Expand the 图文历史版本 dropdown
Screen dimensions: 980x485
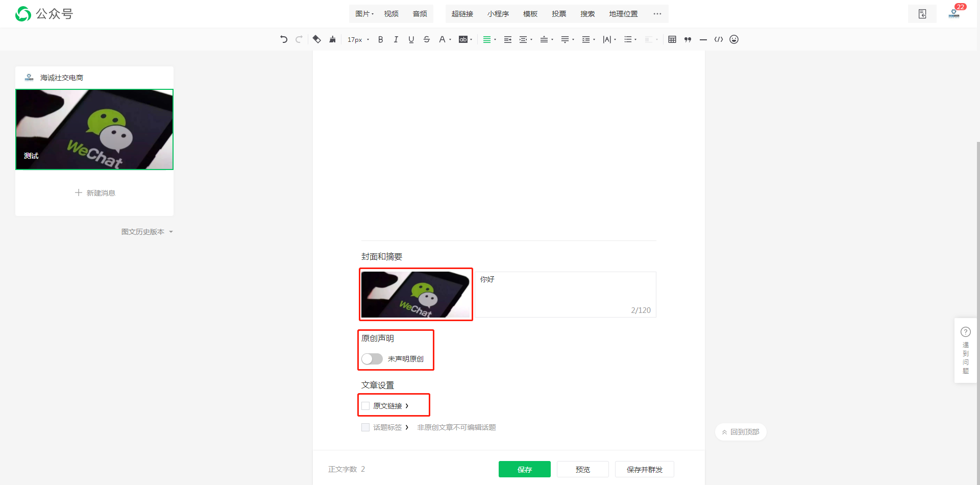click(x=147, y=232)
